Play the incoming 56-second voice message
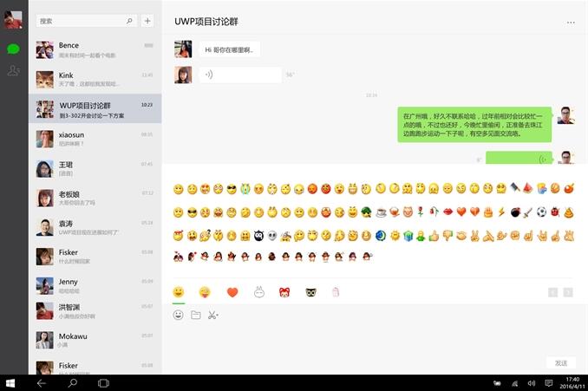The width and height of the screenshot is (588, 391). point(240,75)
